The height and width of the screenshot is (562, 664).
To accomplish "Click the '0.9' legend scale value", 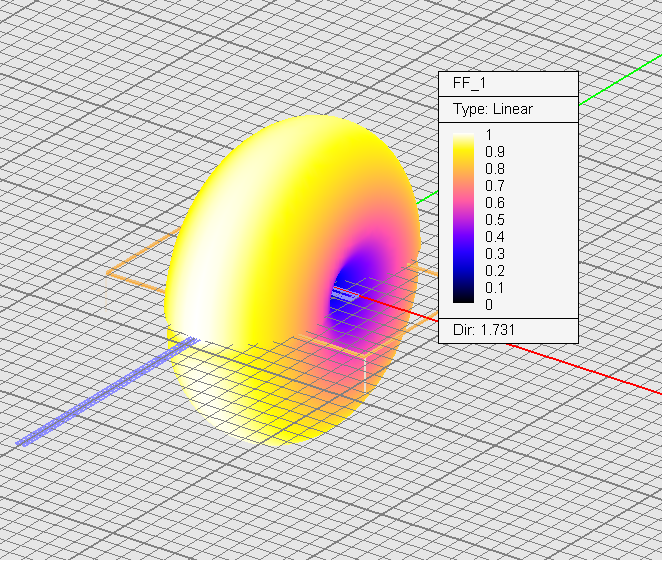I will point(495,152).
